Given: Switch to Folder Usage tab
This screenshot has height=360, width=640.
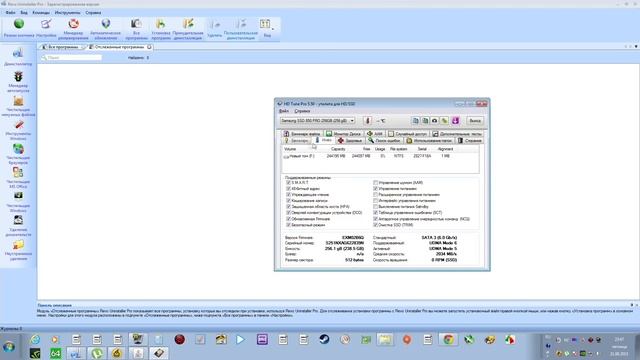Looking at the screenshot, I should (429, 141).
